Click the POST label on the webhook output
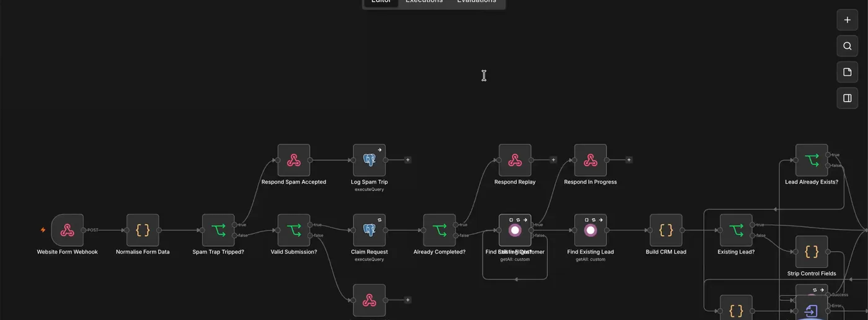Viewport: 868px width, 320px height. [93, 230]
